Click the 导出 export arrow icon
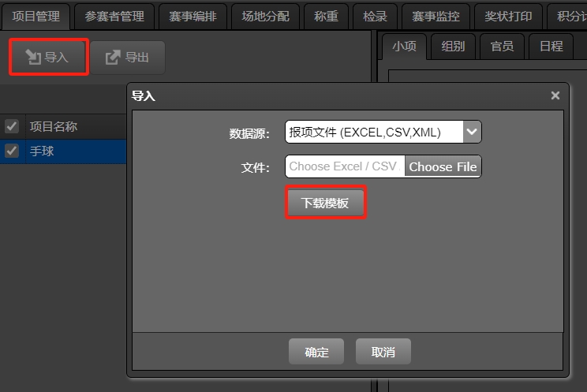Viewport: 587px width, 392px height. click(x=113, y=58)
